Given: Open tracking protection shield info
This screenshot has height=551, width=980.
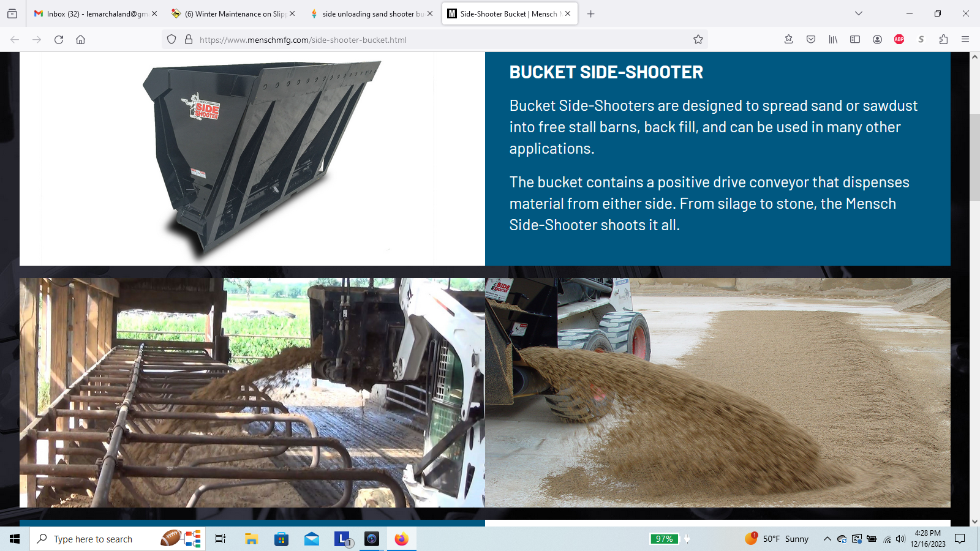Looking at the screenshot, I should click(171, 40).
